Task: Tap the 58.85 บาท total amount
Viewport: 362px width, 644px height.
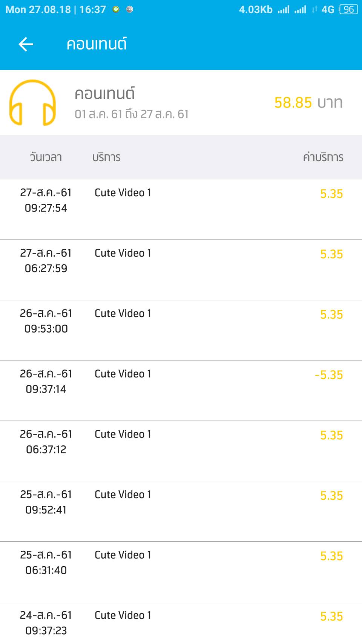Action: tap(308, 103)
